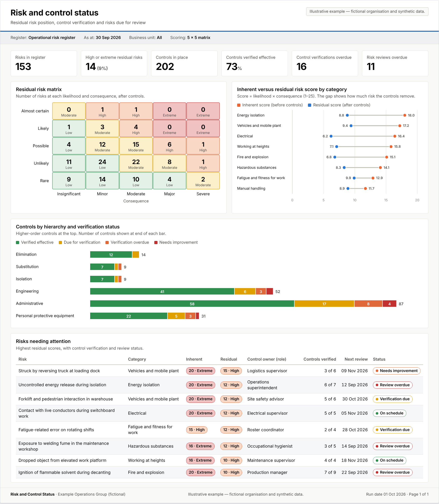Click 'Ignition of flammable solvent during decanting'

point(64,472)
